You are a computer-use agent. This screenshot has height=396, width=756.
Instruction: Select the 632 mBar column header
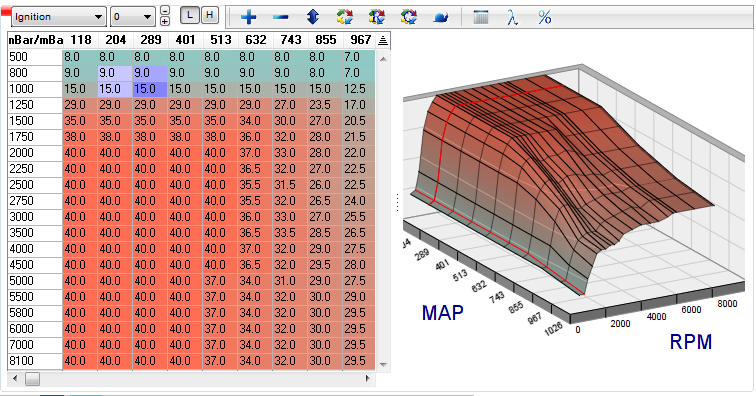[255, 40]
